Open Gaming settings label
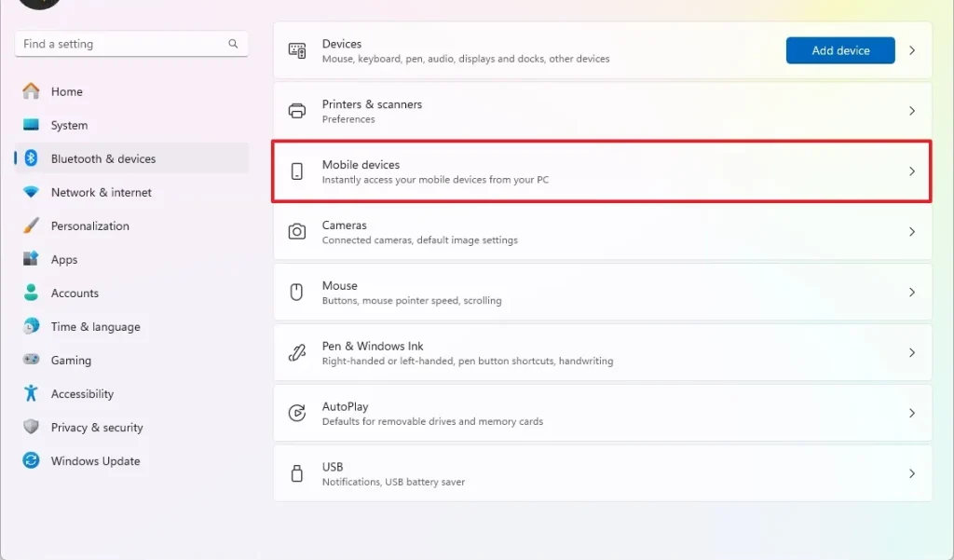This screenshot has height=560, width=954. 71,361
